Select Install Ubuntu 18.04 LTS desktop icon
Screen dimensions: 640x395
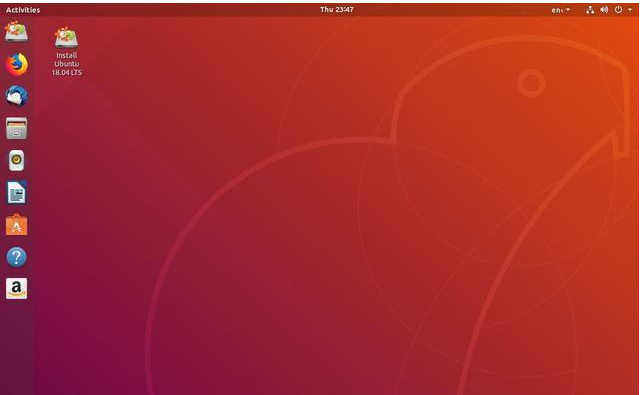click(x=67, y=51)
